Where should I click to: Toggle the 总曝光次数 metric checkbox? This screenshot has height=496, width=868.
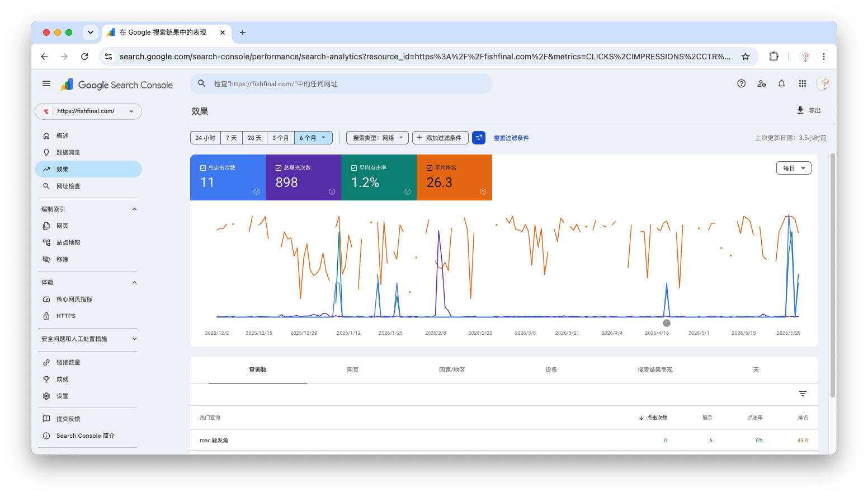click(x=279, y=168)
